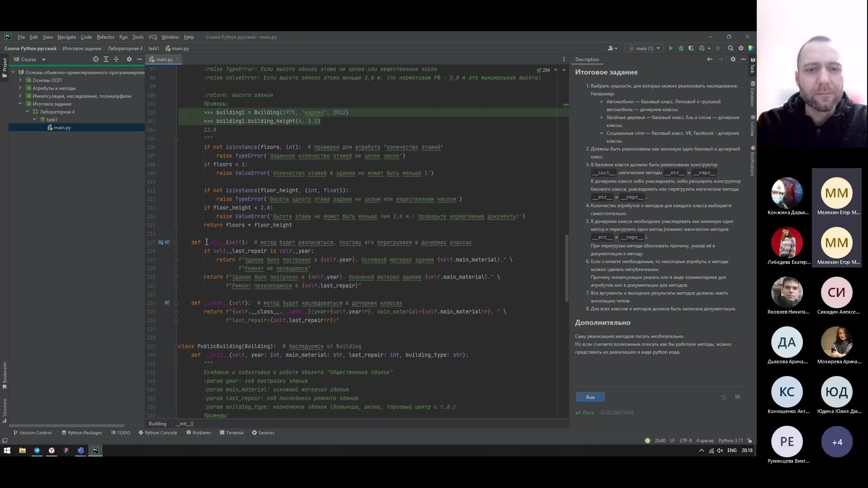Collapse all items in Course tree
This screenshot has width=868, height=488.
[x=116, y=59]
